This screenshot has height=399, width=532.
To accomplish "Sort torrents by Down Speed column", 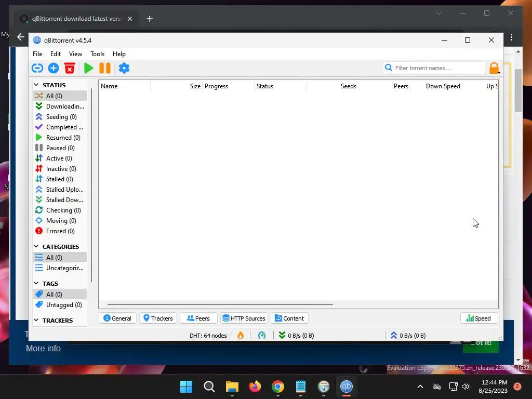I will pyautogui.click(x=436, y=86).
